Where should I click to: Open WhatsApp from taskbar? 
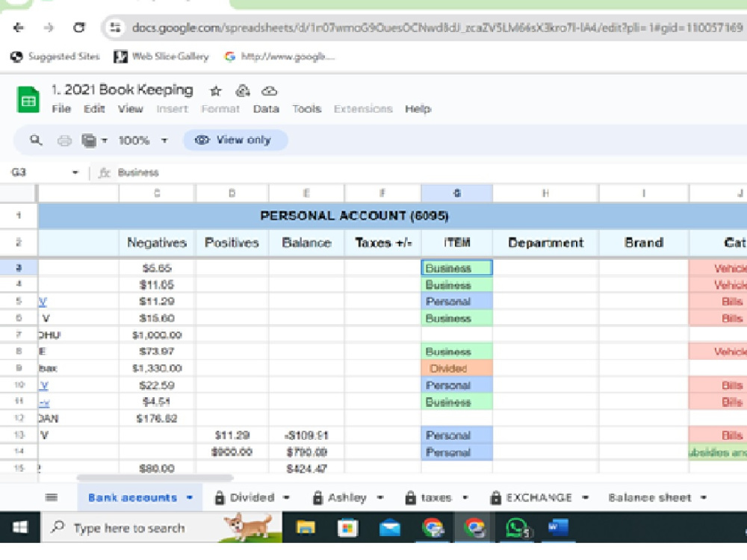[x=518, y=528]
